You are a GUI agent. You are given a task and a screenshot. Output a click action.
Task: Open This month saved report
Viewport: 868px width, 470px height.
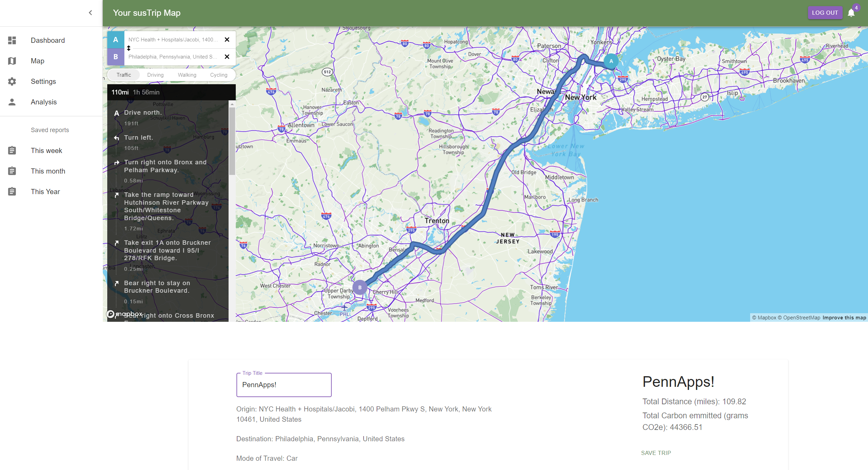coord(48,171)
